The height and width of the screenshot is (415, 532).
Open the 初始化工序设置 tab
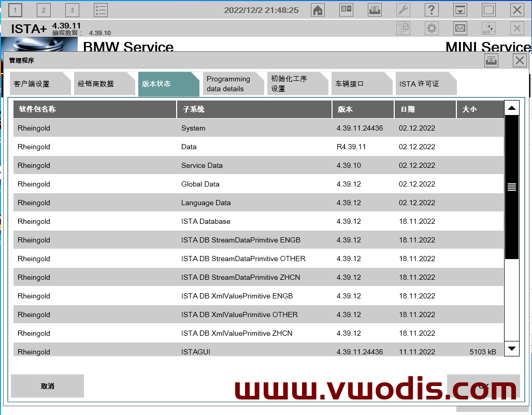click(x=297, y=83)
